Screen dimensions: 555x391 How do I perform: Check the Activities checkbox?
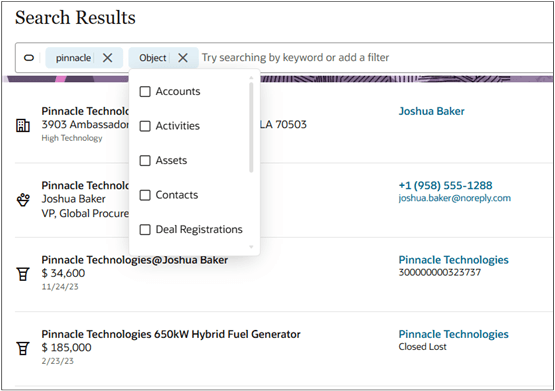[145, 126]
